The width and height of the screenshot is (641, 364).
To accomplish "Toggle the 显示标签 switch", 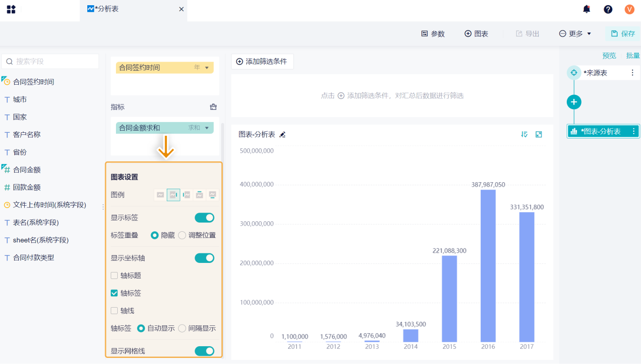I will 204,218.
